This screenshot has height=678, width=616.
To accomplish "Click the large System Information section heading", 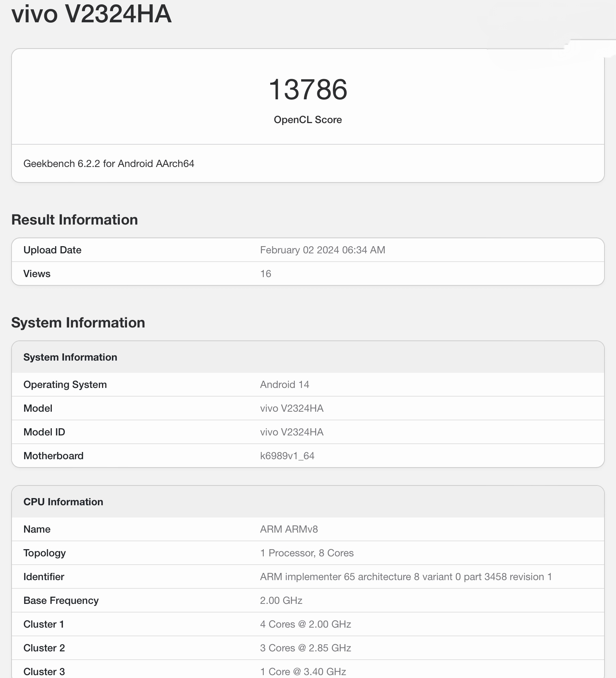I will [x=78, y=323].
